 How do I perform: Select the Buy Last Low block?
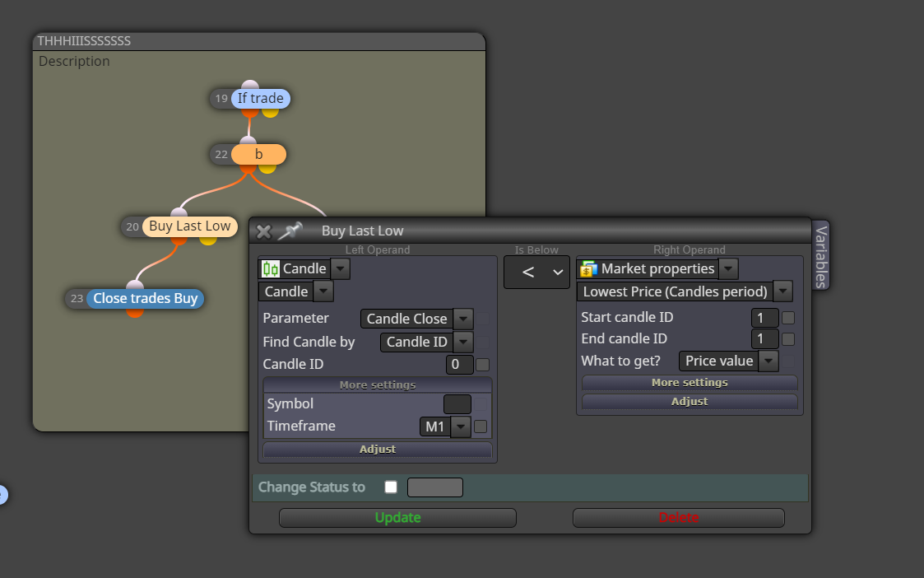(190, 226)
